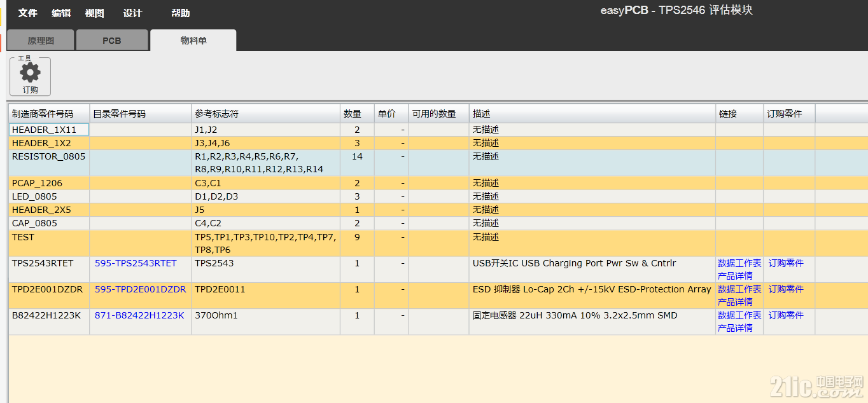Select the 物料单 tab
868x403 pixels.
click(x=193, y=40)
